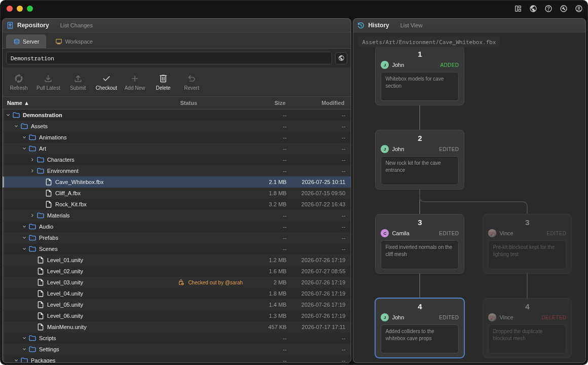Collapse the Assets folder chevron
Screen dimensions: 588x365
pos(16,126)
